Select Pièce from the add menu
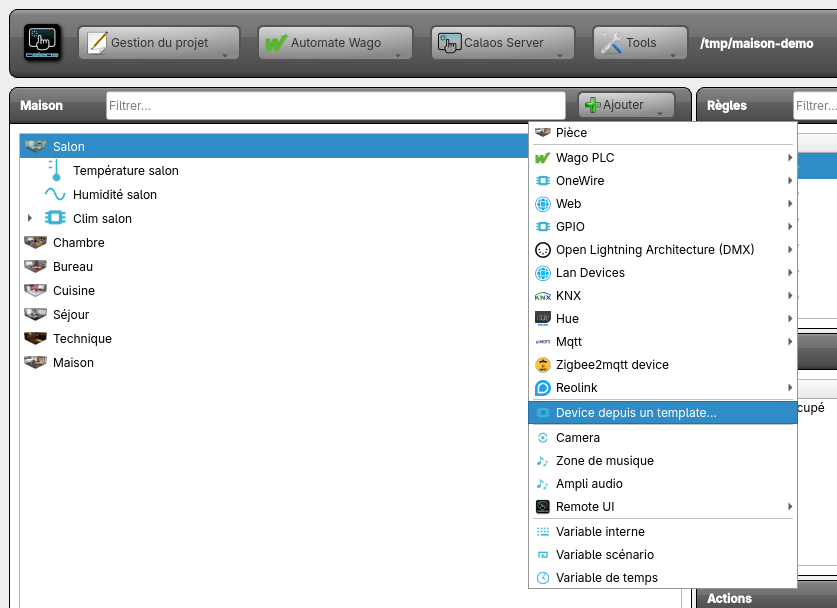 [662, 132]
